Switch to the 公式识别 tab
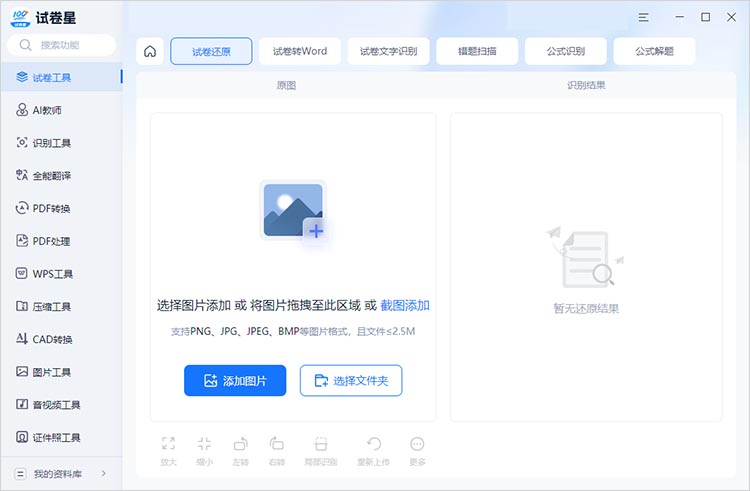 tap(566, 51)
